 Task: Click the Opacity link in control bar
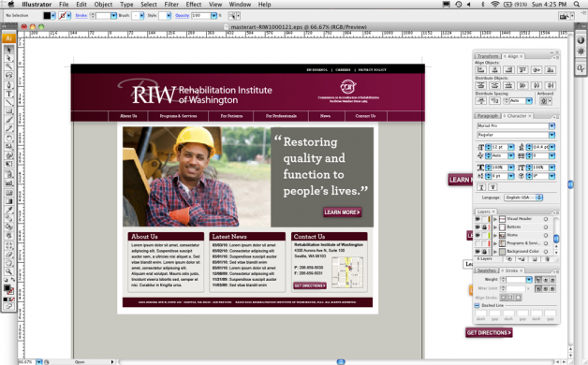click(182, 15)
